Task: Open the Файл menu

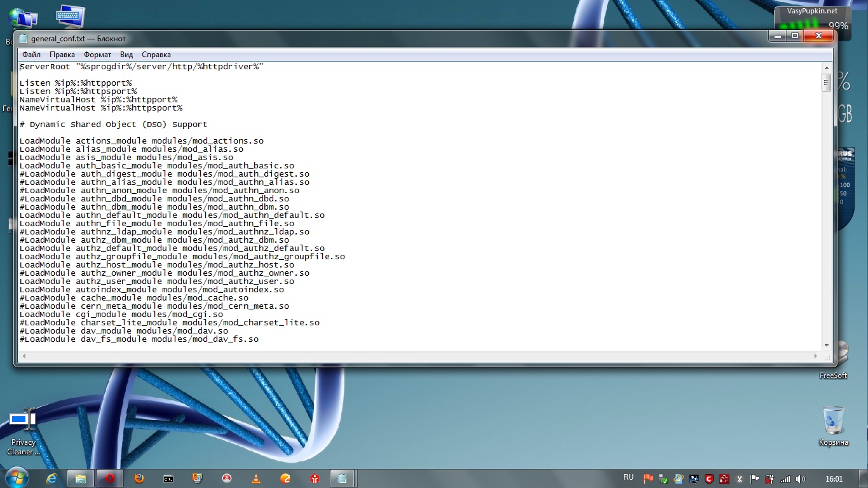Action: (31, 55)
